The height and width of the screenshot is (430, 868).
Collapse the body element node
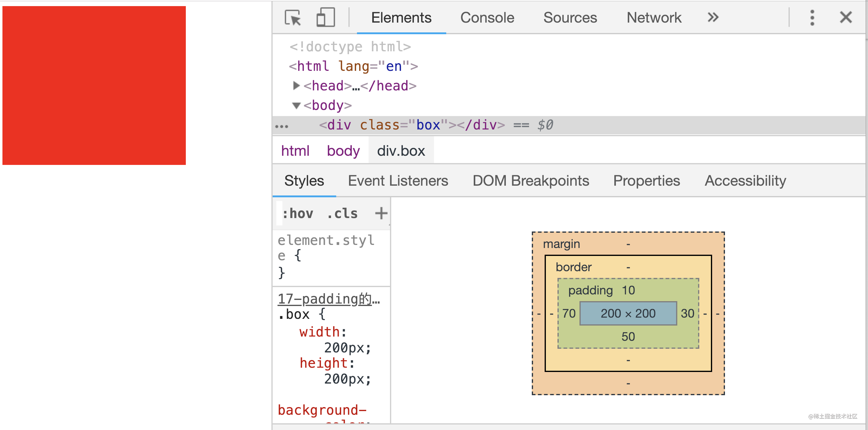click(296, 106)
